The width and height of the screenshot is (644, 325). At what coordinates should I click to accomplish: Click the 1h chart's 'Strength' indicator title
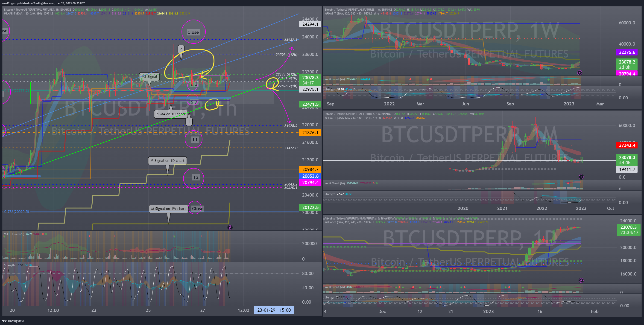(x=9, y=265)
